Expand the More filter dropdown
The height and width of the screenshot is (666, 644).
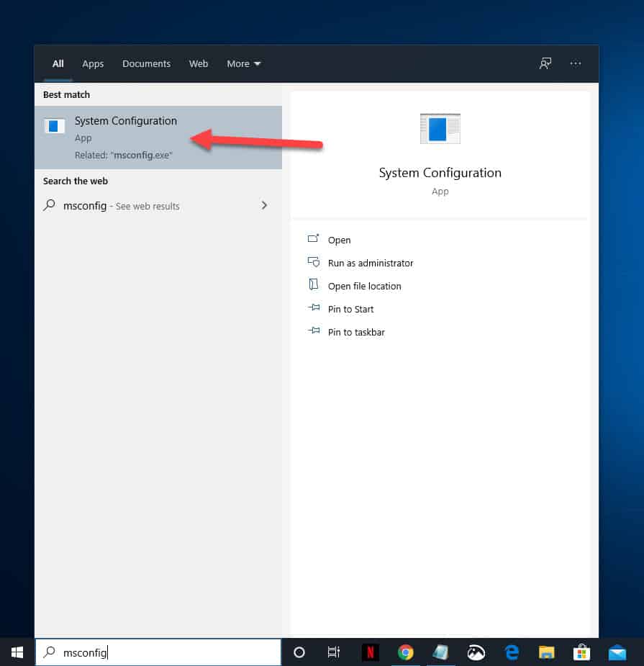[243, 63]
